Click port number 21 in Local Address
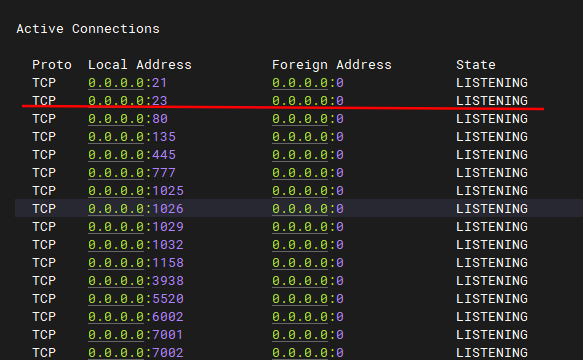The image size is (583, 360). click(160, 83)
